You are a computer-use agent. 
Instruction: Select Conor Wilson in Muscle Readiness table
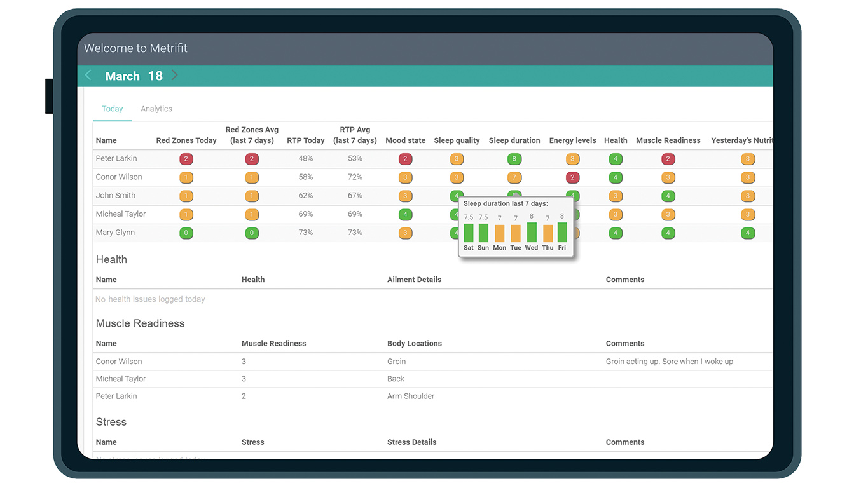click(119, 362)
